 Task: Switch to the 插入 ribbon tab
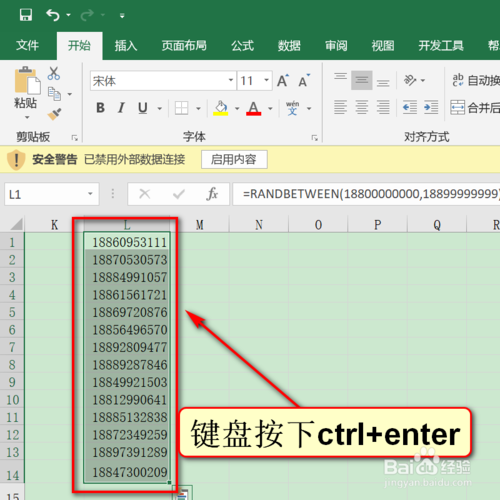pyautogui.click(x=126, y=46)
